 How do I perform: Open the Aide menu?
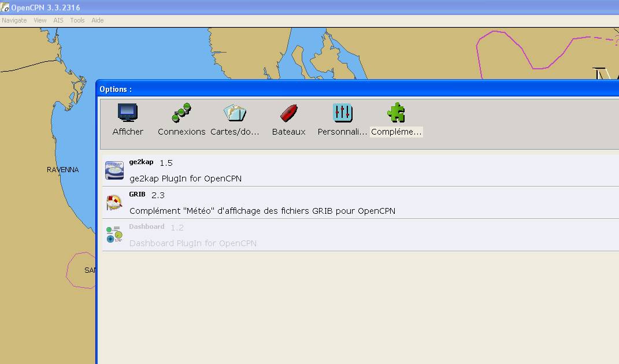coord(98,20)
